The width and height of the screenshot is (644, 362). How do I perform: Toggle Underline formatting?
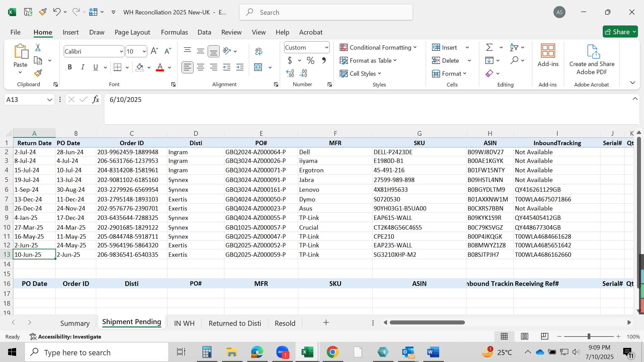click(96, 67)
